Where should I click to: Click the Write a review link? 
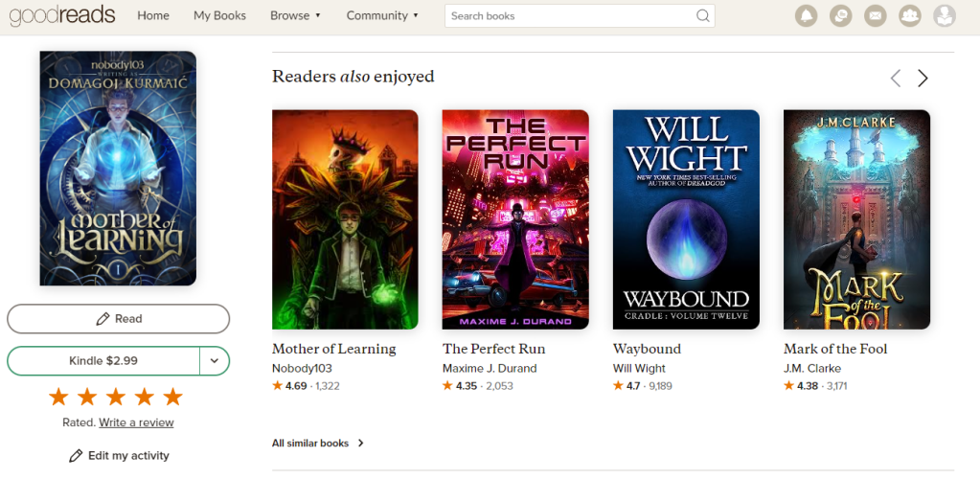(136, 422)
